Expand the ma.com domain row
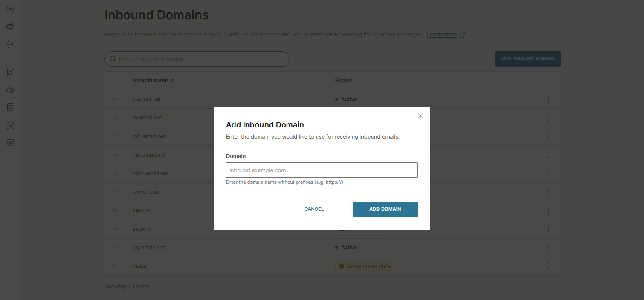 click(x=115, y=210)
